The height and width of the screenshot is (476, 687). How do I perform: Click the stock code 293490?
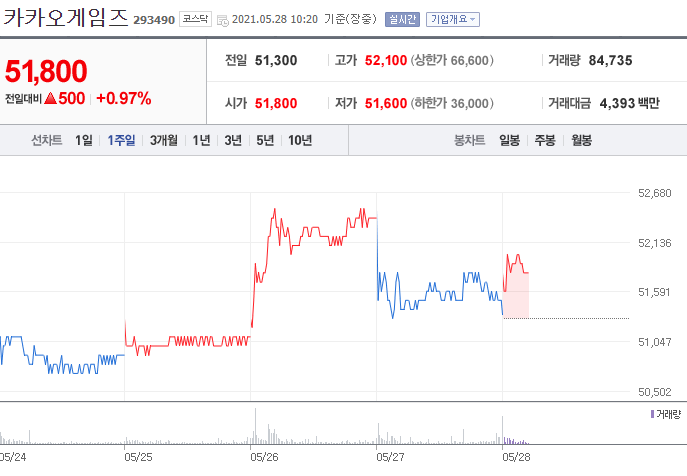(154, 20)
